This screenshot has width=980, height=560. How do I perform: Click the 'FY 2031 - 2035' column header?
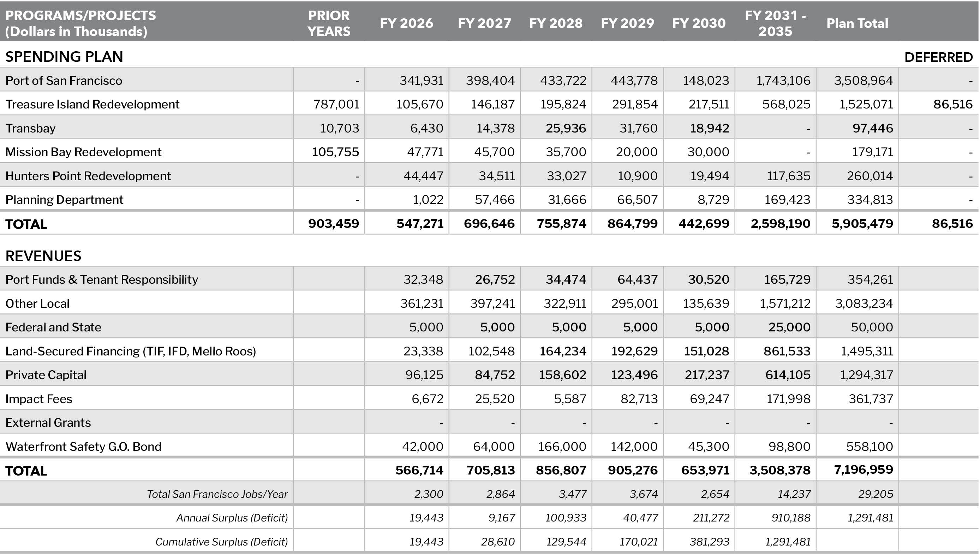coord(776,23)
